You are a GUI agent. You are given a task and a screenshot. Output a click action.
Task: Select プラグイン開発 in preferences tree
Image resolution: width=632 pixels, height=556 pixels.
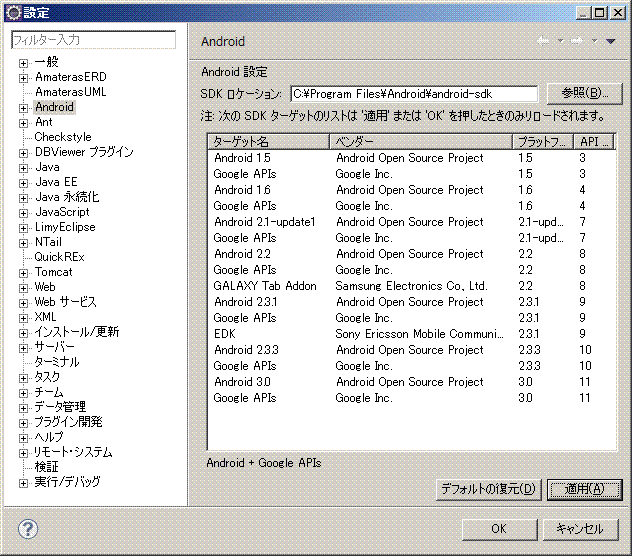68,421
